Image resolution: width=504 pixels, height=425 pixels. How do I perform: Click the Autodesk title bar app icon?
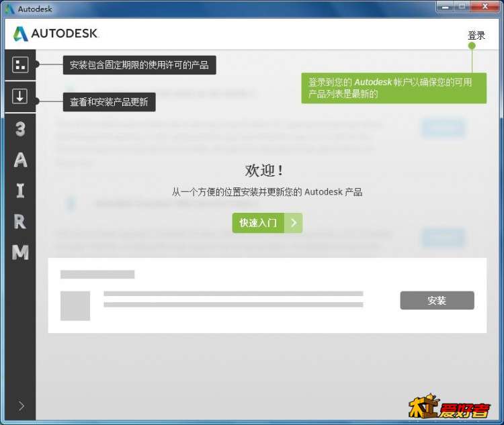click(9, 9)
